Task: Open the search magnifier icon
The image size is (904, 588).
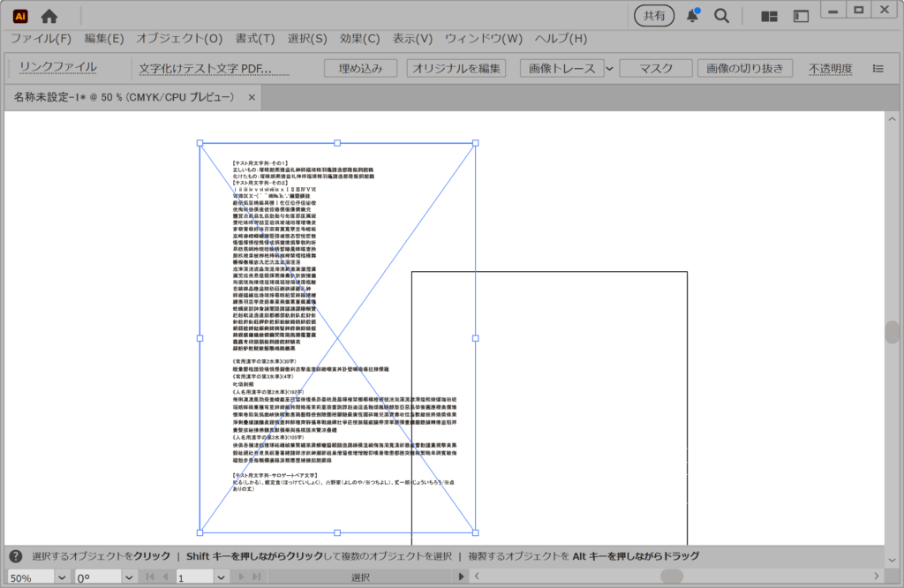Action: (721, 16)
